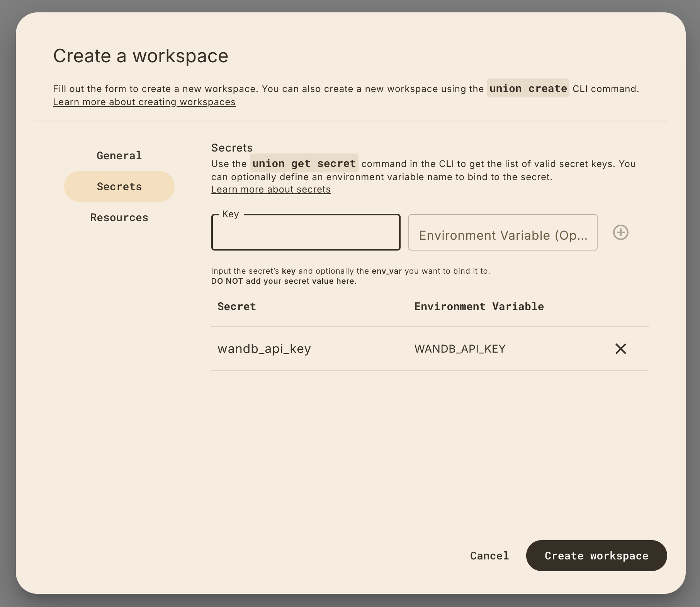Switch to the Resources tab
Viewport: 700px width, 607px height.
click(119, 217)
